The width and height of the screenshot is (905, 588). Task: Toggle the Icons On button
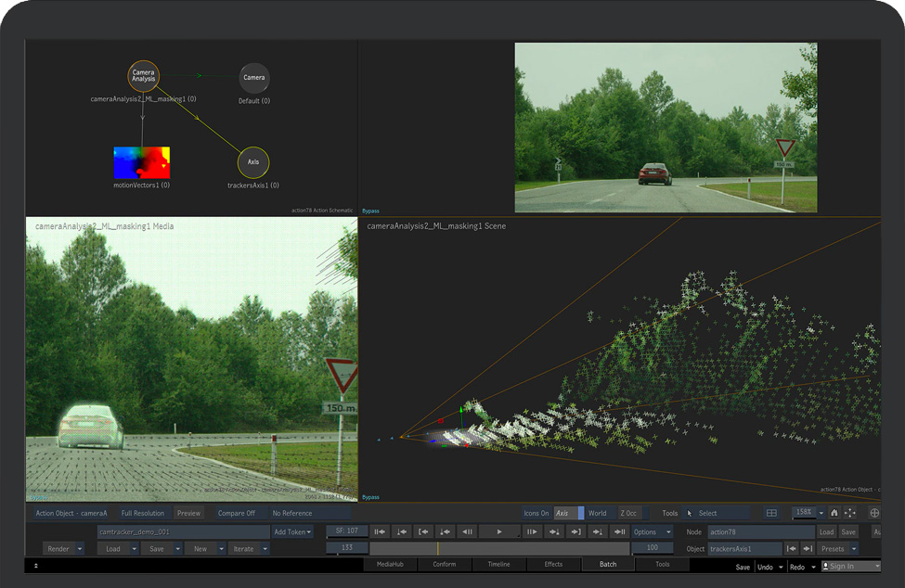(x=536, y=513)
